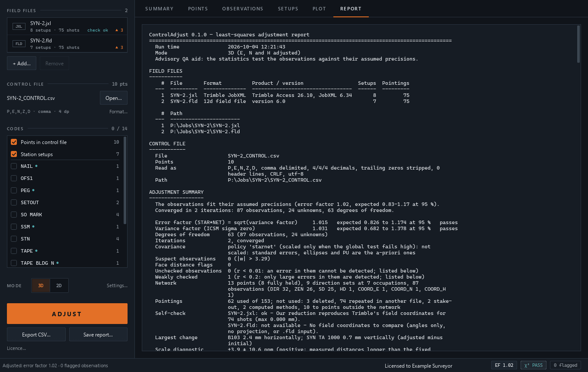Screen dimensions: 588x372
Task: Click the SYN-2_CONTROL.csv file name
Action: tap(31, 98)
